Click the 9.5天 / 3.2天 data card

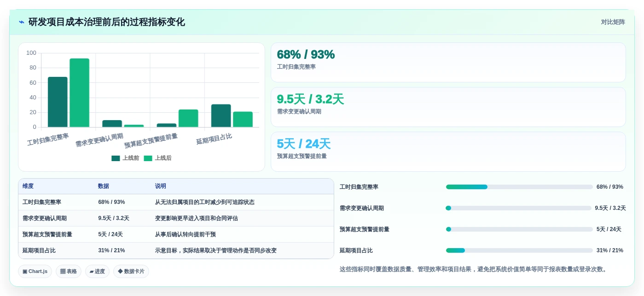(448, 107)
